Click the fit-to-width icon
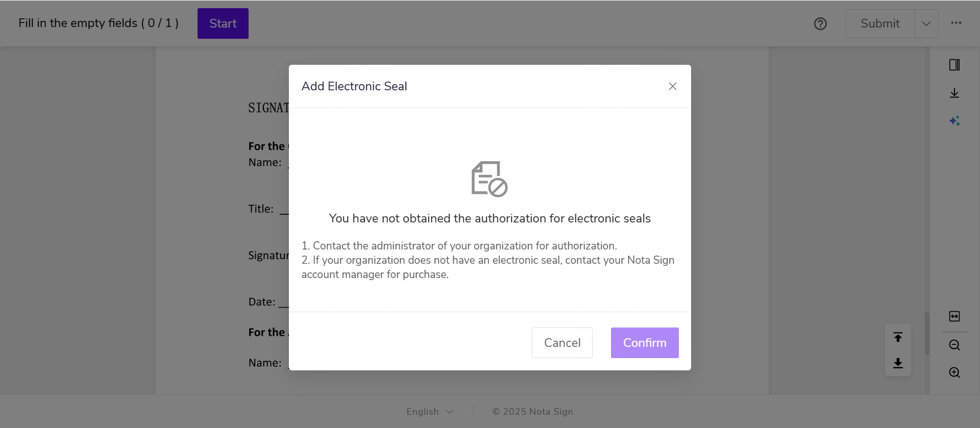The height and width of the screenshot is (428, 980). click(x=954, y=316)
